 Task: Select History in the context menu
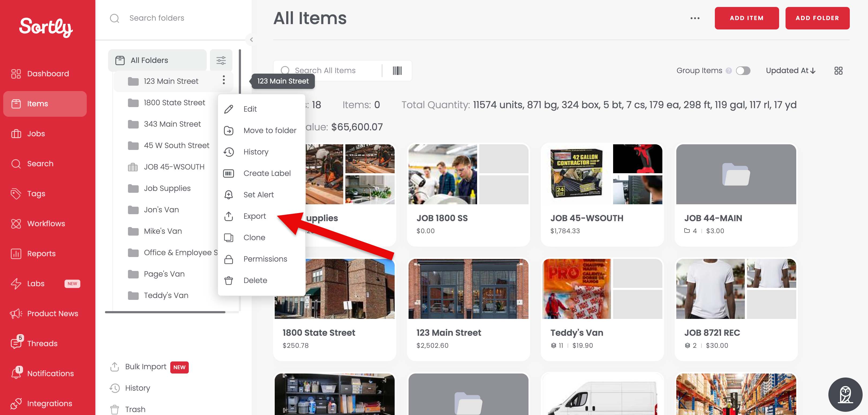261,152
